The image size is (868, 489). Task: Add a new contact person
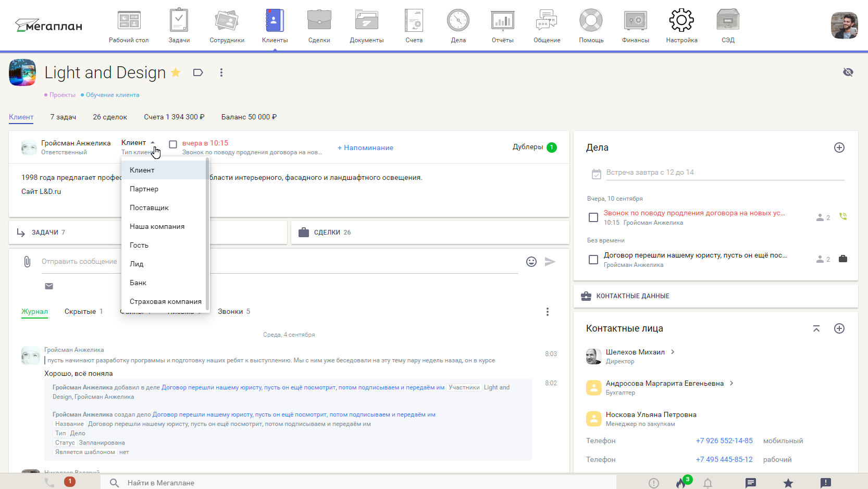point(839,328)
